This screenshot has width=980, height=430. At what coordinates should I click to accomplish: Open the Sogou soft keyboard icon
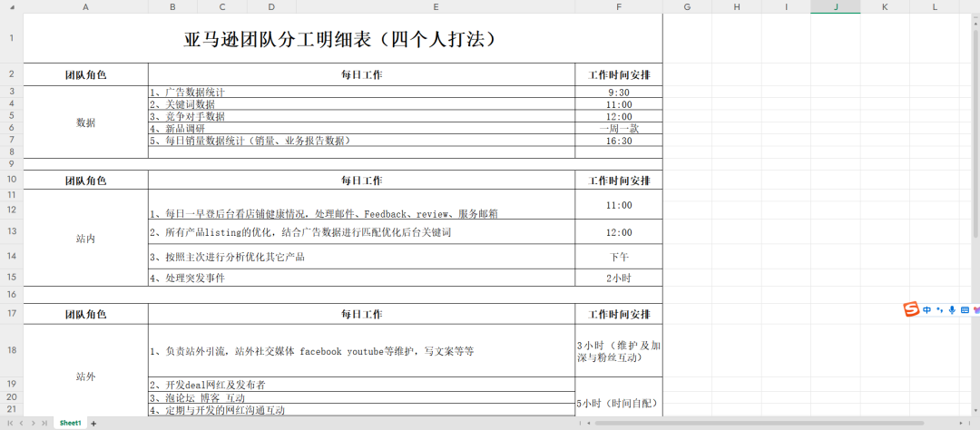point(965,310)
